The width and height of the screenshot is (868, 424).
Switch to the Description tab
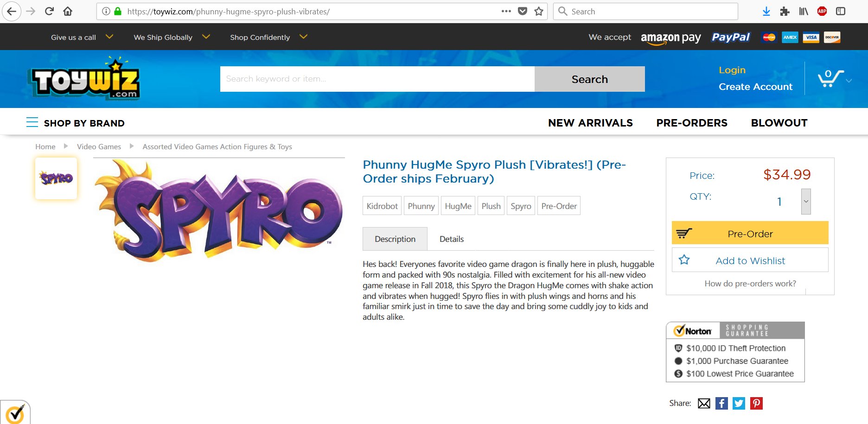point(395,239)
